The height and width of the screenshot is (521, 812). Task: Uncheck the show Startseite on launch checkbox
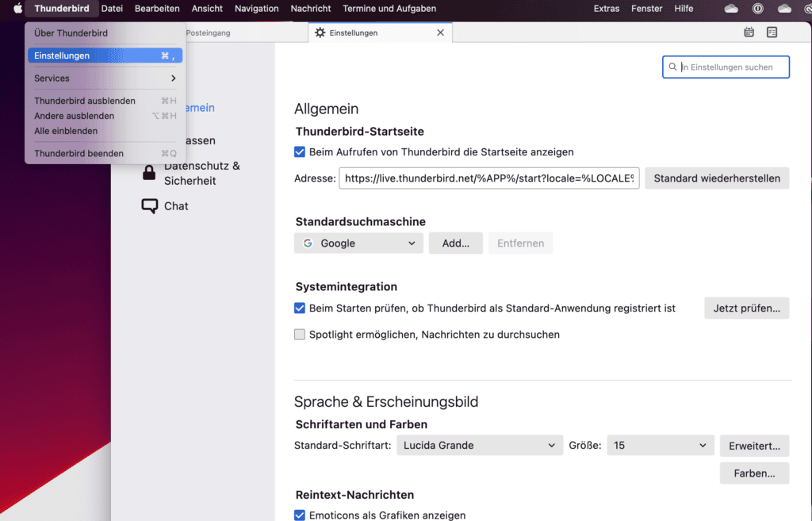(300, 151)
